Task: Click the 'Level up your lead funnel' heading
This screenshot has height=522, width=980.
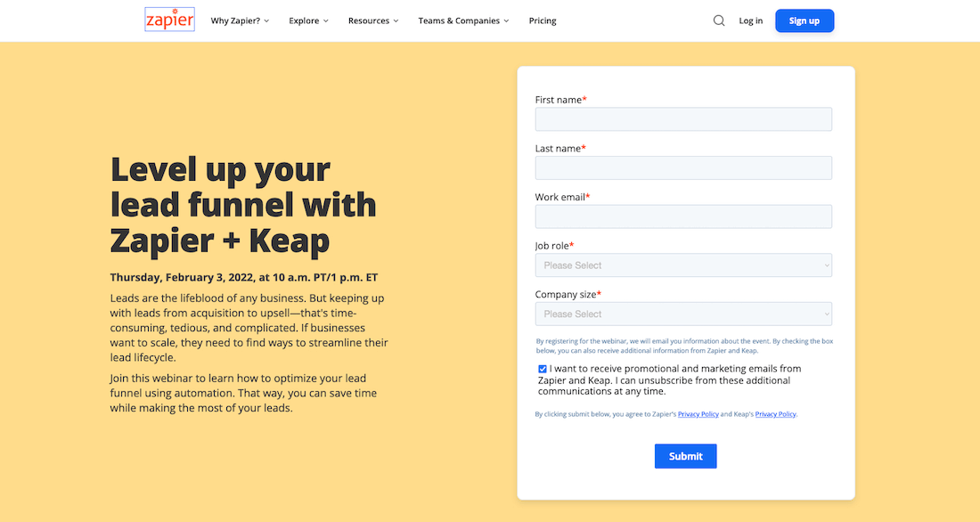Action: click(x=243, y=205)
